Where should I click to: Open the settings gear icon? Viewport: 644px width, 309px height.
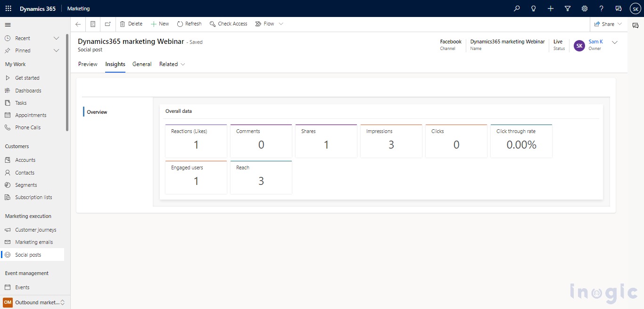coord(585,8)
